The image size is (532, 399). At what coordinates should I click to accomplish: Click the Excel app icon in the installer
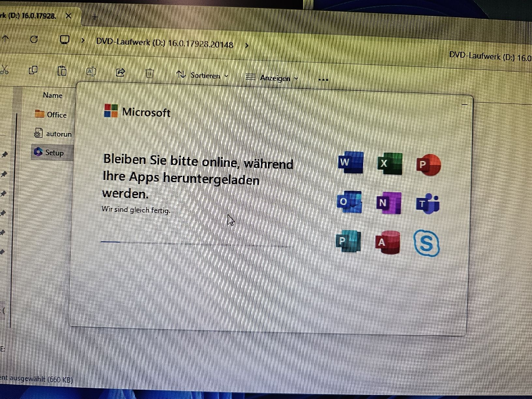point(390,163)
